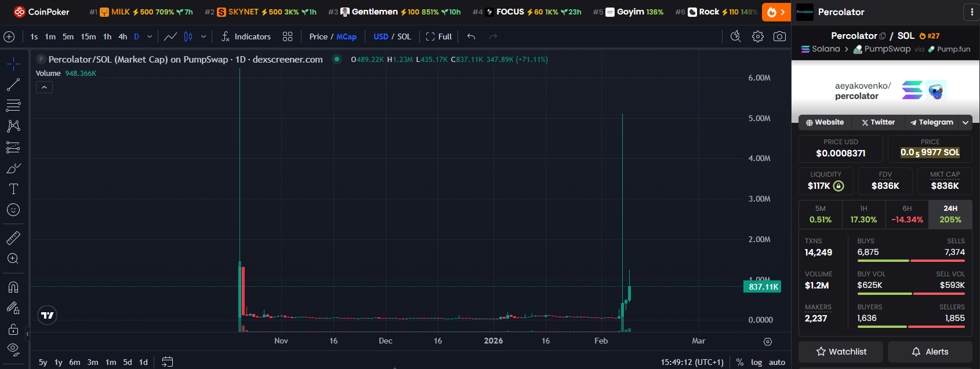
Task: Toggle log scale on chart
Action: pos(756,362)
